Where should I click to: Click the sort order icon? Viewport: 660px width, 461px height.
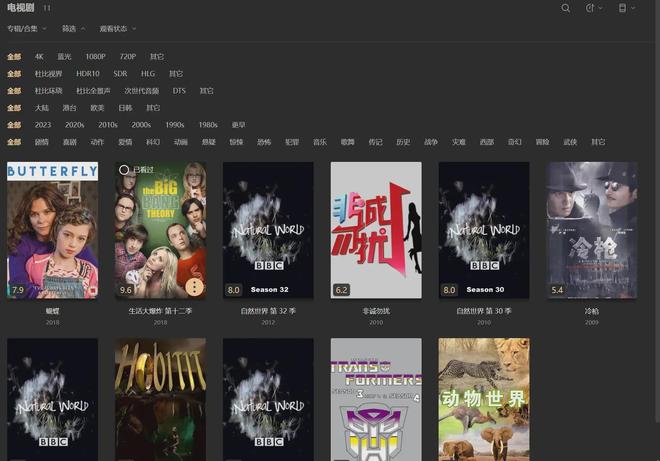[590, 8]
